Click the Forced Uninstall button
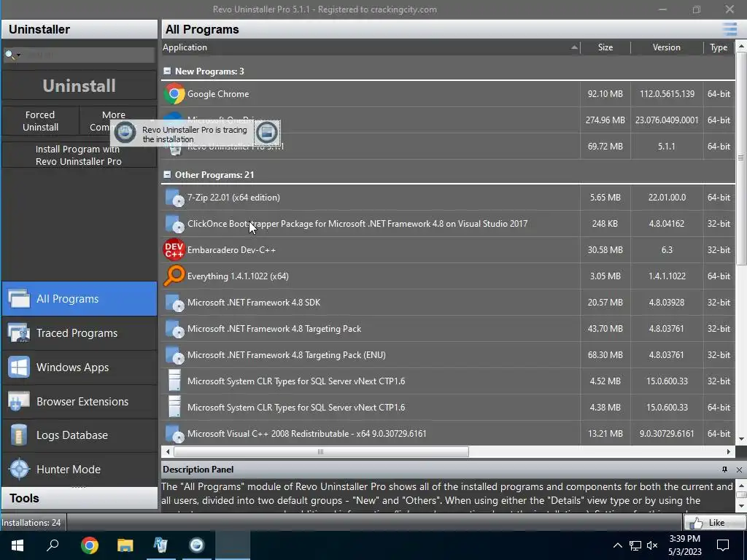This screenshot has height=560, width=747. pos(41,121)
